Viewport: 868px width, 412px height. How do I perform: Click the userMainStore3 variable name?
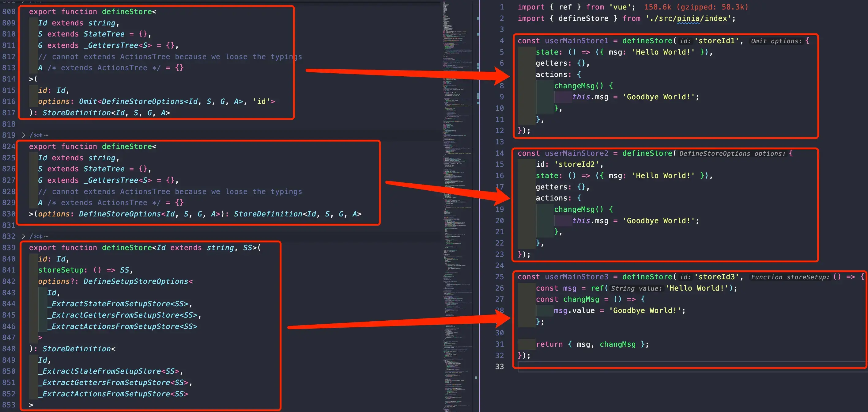click(576, 277)
